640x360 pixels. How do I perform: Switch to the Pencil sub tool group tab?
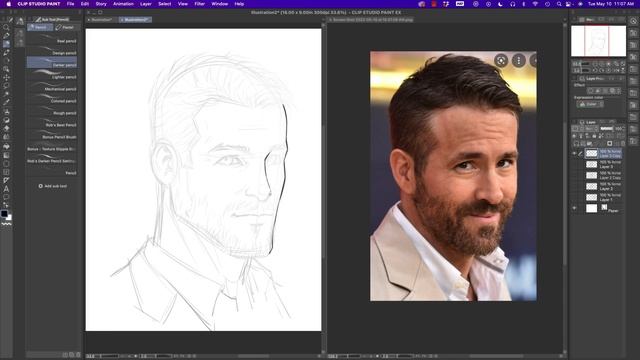(40, 27)
